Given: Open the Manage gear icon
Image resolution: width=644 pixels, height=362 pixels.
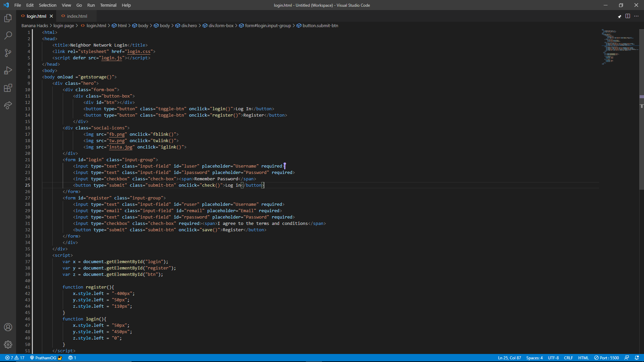Looking at the screenshot, I should (8, 345).
